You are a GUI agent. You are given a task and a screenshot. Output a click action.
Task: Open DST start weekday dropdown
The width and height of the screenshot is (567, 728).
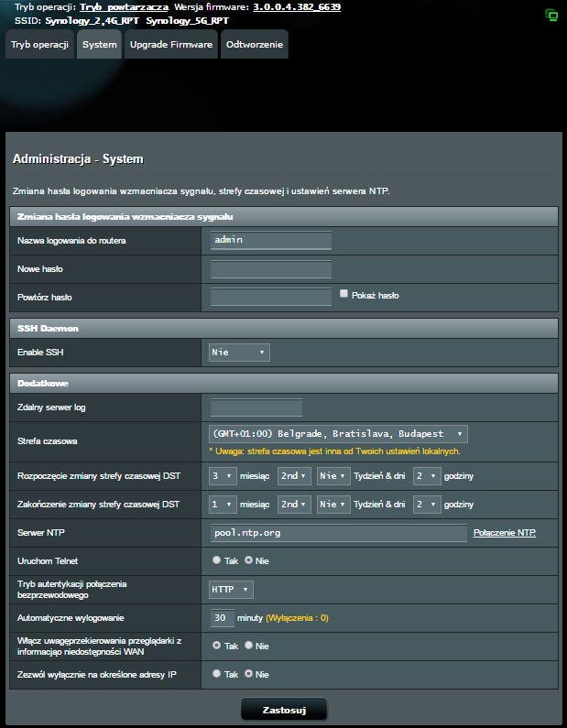(x=333, y=476)
